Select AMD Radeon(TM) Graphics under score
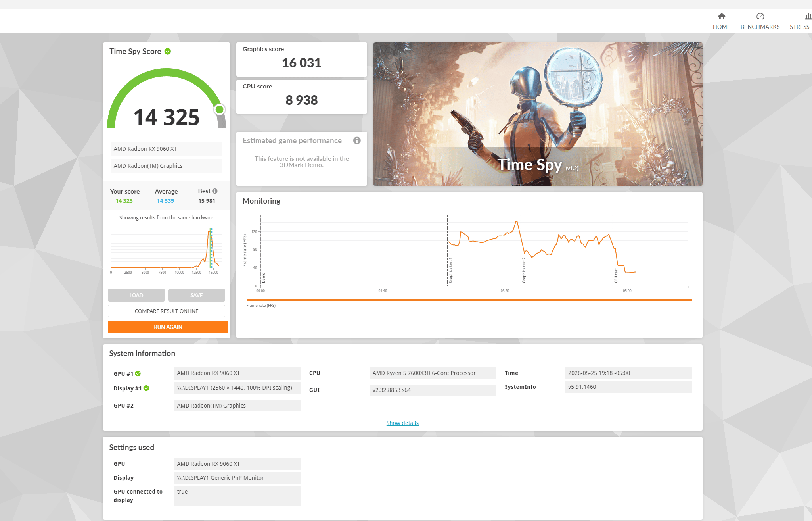Image resolution: width=812 pixels, height=521 pixels. [166, 166]
